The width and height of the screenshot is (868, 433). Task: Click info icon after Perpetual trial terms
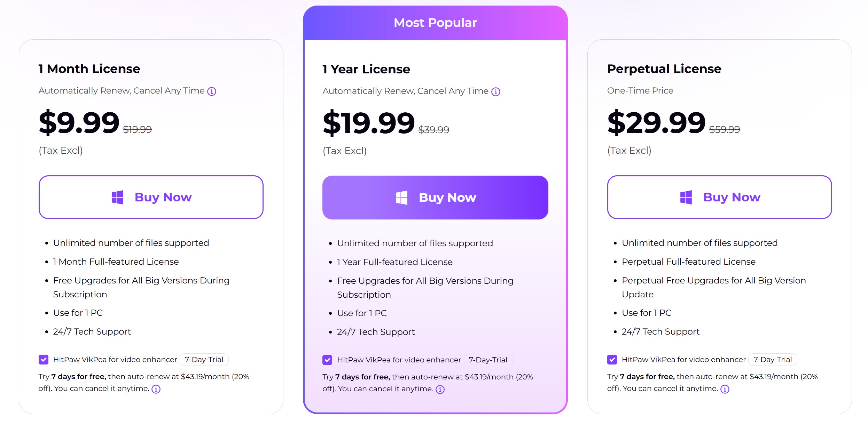tap(725, 389)
